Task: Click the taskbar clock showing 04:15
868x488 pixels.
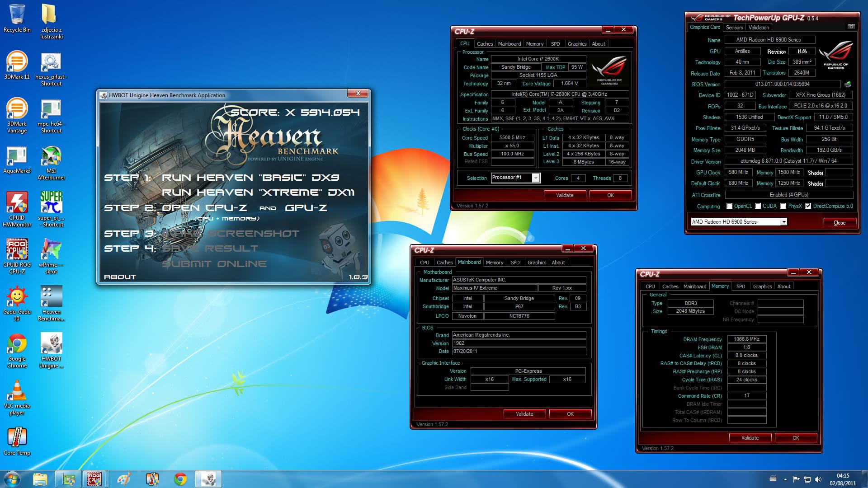Action: pyautogui.click(x=843, y=479)
